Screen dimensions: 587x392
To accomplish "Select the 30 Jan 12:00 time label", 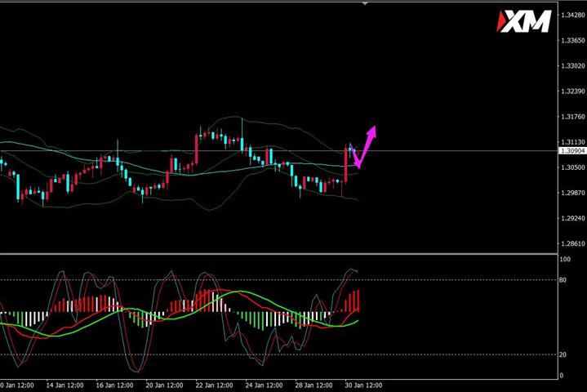I will [363, 385].
